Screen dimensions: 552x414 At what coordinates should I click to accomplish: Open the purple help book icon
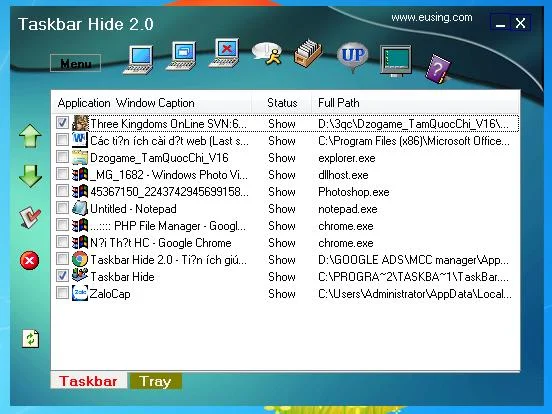coord(437,69)
